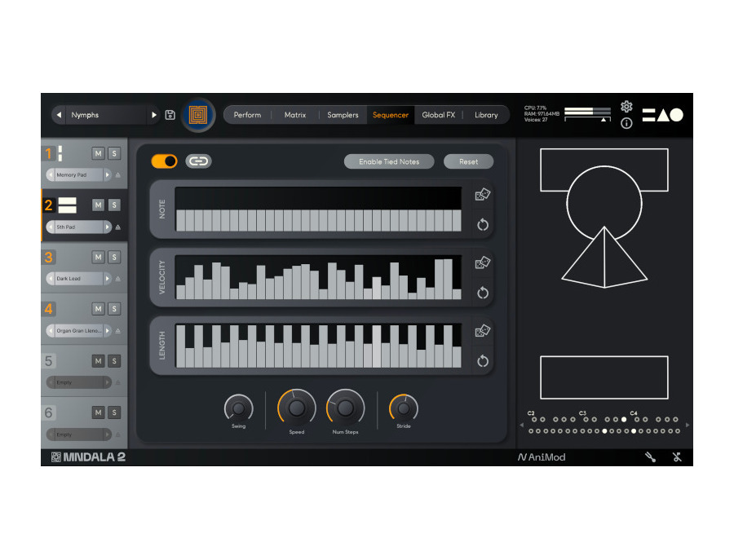Reset the NOTE lane with circular arrow
Image resolution: width=734 pixels, height=560 pixels.
tap(482, 225)
